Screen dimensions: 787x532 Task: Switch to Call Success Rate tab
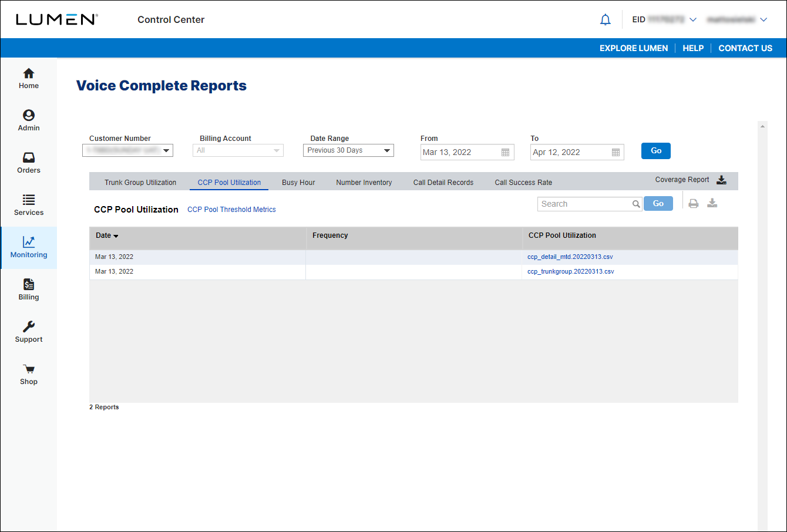523,183
